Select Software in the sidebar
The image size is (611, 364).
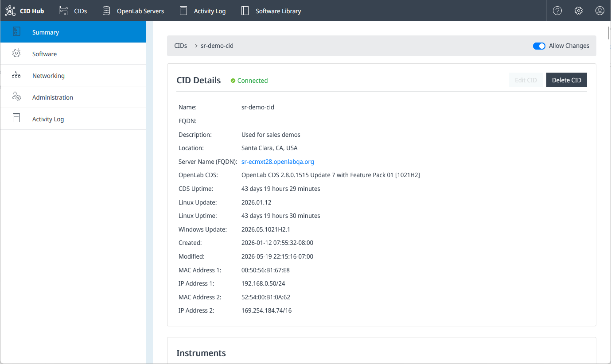click(73, 54)
